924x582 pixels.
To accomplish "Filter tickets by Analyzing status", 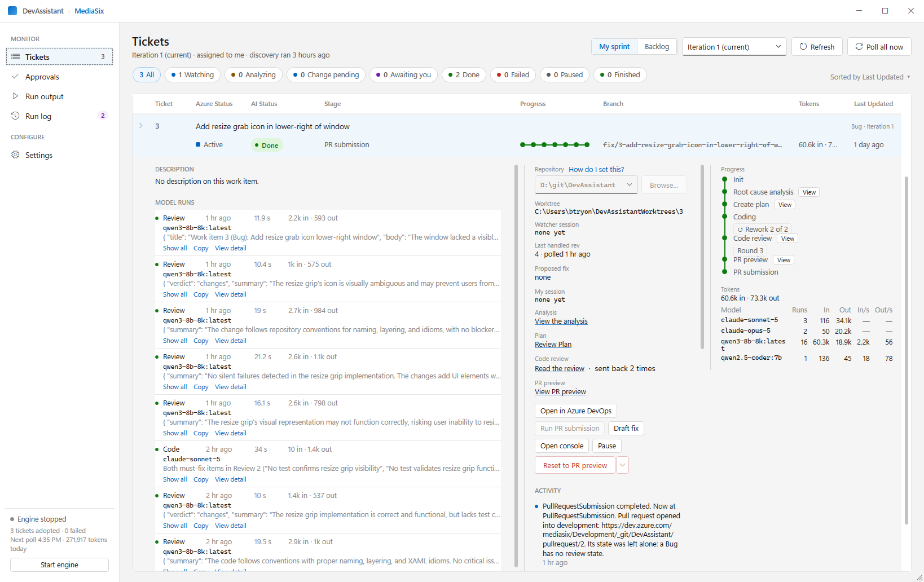I will coord(253,74).
